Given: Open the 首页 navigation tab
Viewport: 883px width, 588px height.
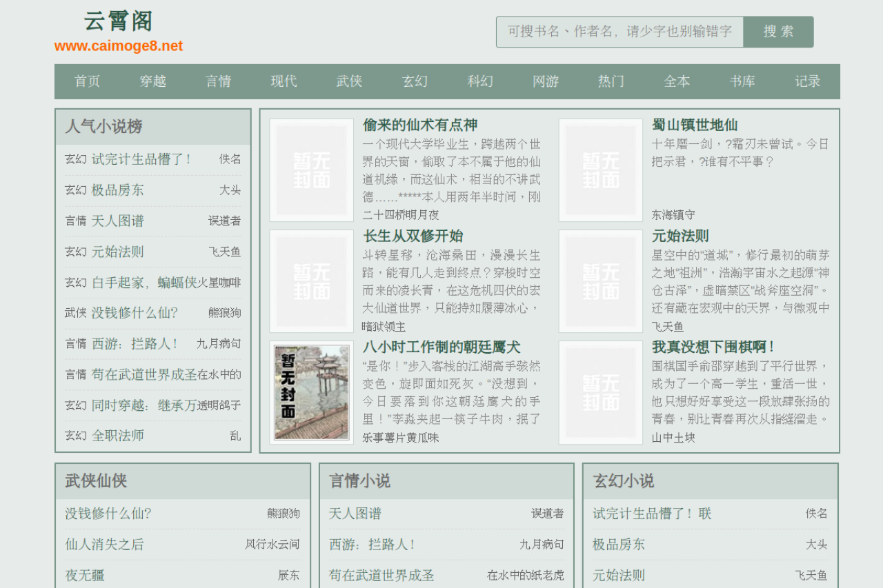Looking at the screenshot, I should [x=88, y=81].
